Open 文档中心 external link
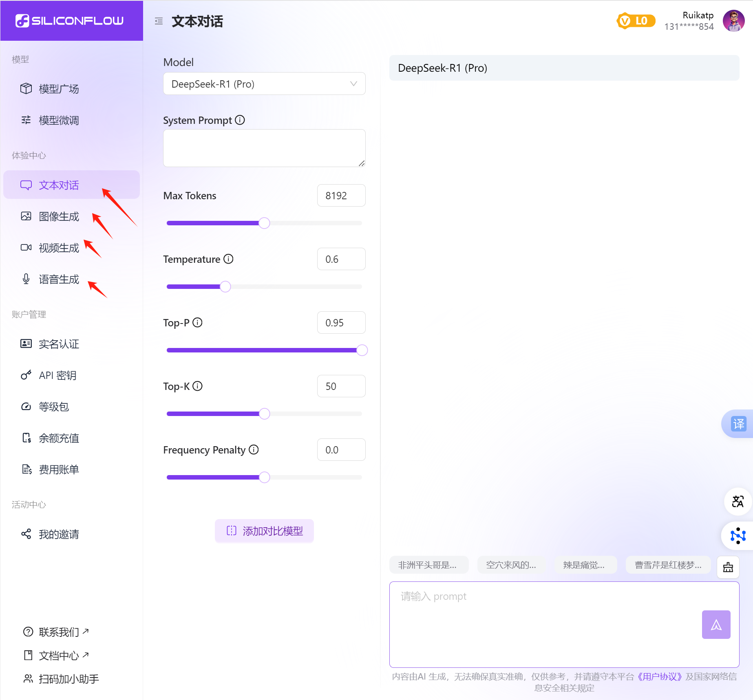The image size is (753, 700). 64,656
